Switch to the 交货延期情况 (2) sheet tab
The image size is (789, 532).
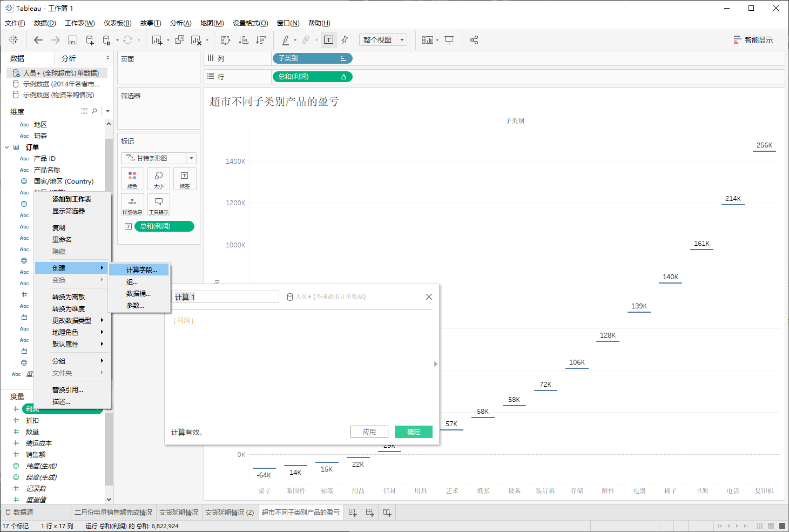[x=230, y=513]
